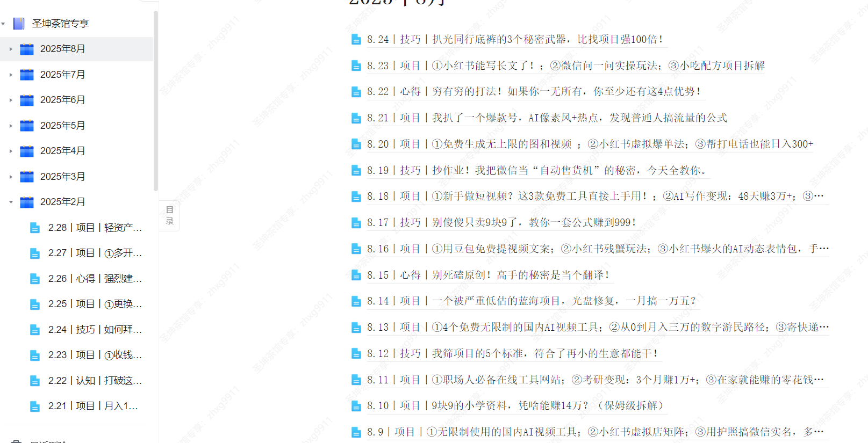Click document icon of 8.20 article
Image resolution: width=868 pixels, height=443 pixels.
pyautogui.click(x=356, y=144)
